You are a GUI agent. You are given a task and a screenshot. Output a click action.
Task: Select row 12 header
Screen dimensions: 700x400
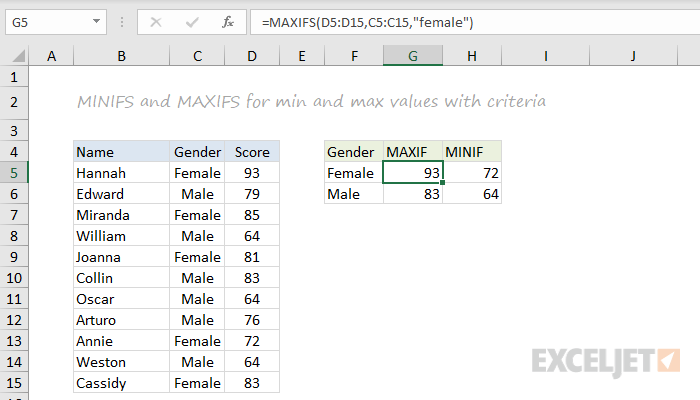pyautogui.click(x=14, y=320)
